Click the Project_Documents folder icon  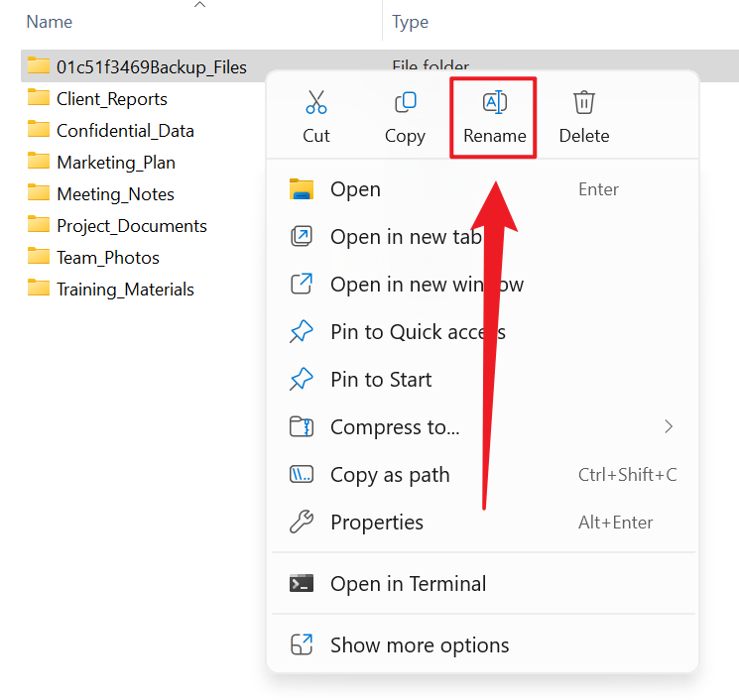[x=39, y=224]
